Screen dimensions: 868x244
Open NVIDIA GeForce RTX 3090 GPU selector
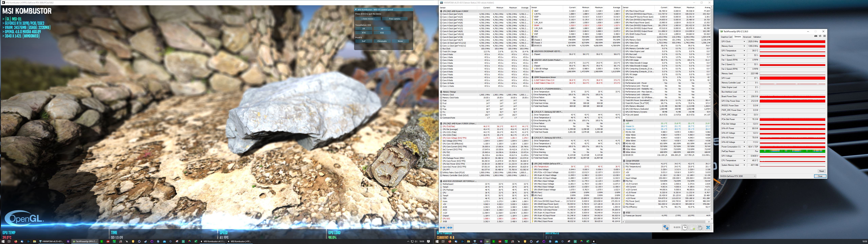pos(738,176)
